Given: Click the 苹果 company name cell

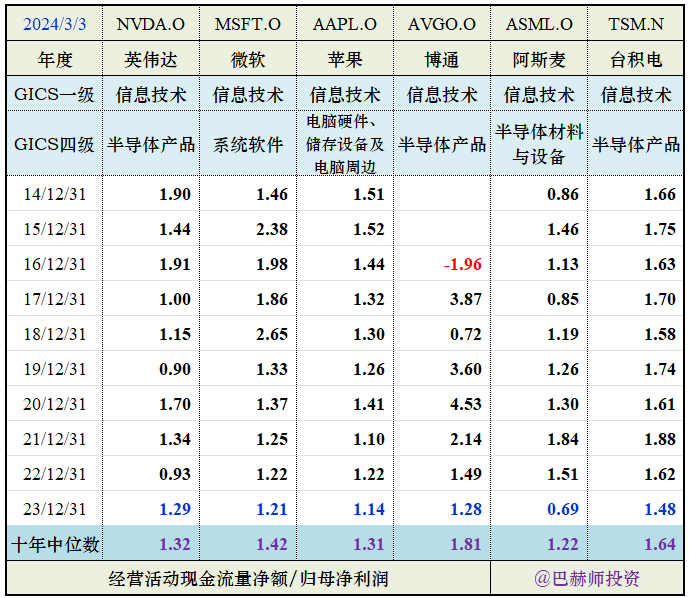Looking at the screenshot, I should click(x=345, y=59).
